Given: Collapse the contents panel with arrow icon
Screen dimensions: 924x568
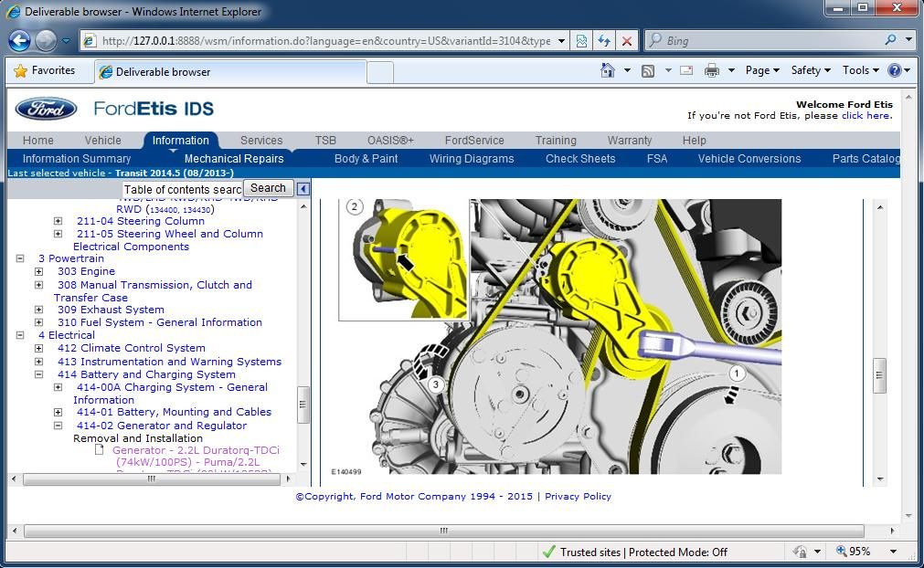Looking at the screenshot, I should click(x=303, y=188).
